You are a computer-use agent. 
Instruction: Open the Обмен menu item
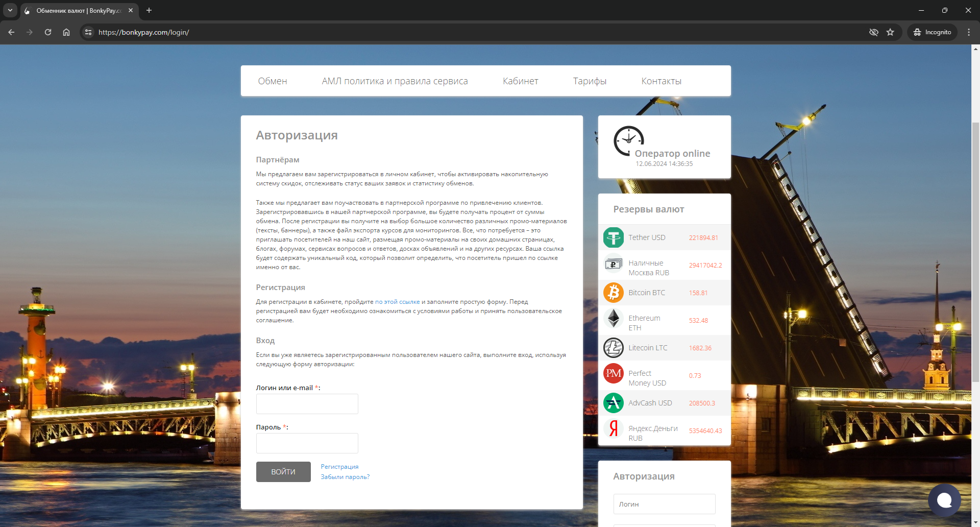[x=272, y=81]
